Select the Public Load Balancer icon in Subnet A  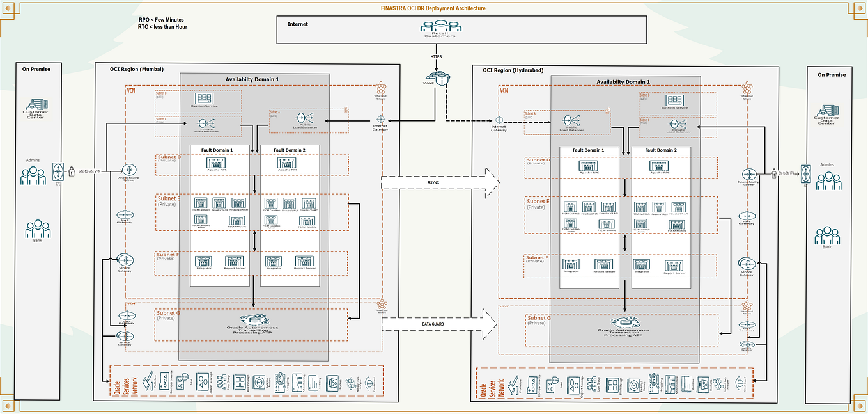pos(304,118)
